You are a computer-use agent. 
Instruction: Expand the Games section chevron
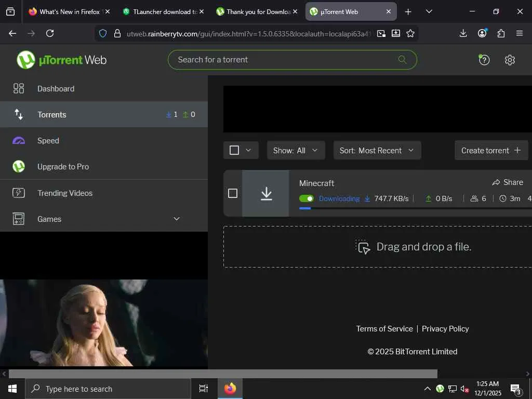click(177, 219)
